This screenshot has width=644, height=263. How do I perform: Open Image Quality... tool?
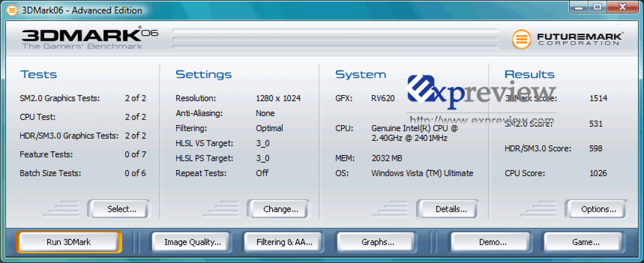(x=192, y=242)
